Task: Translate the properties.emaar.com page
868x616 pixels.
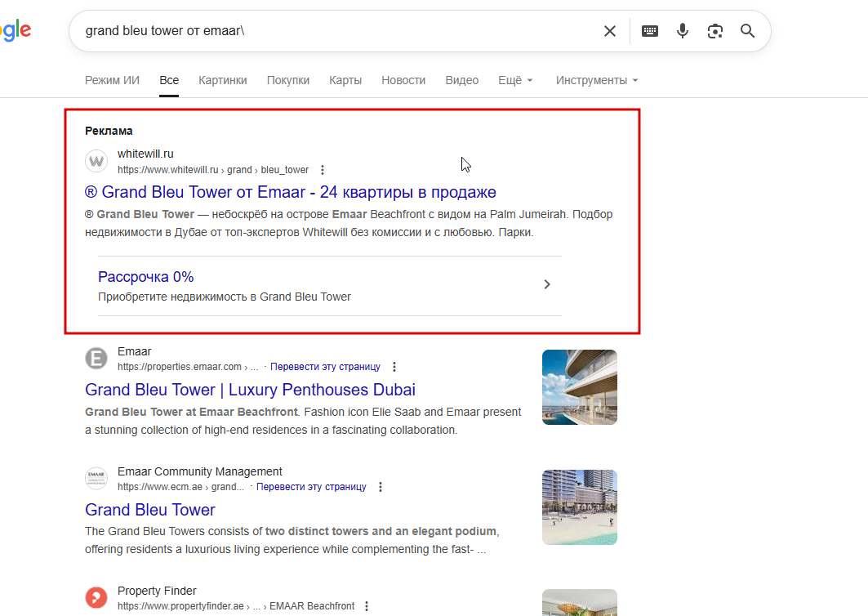Action: point(325,367)
